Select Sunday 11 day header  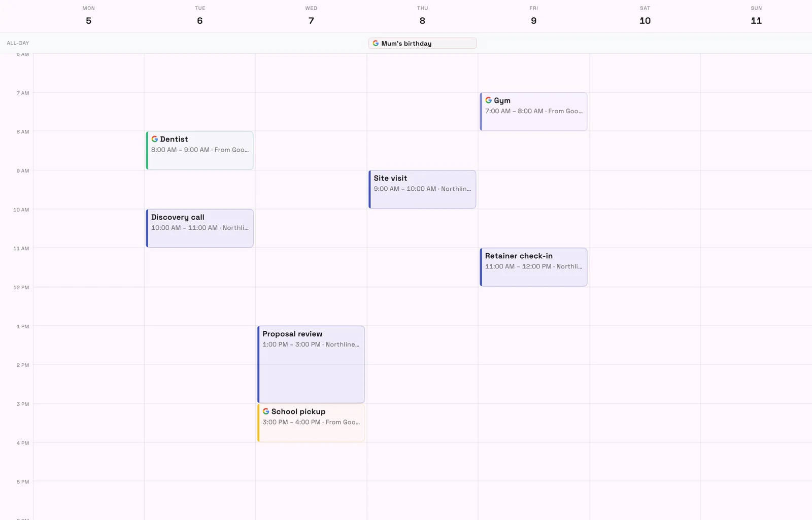pyautogui.click(x=756, y=16)
